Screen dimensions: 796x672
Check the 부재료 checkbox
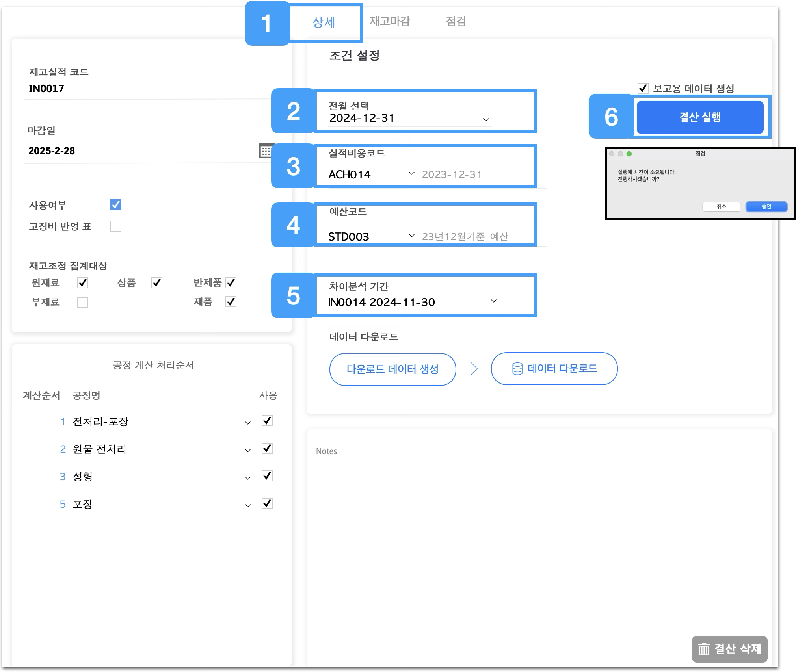[83, 303]
